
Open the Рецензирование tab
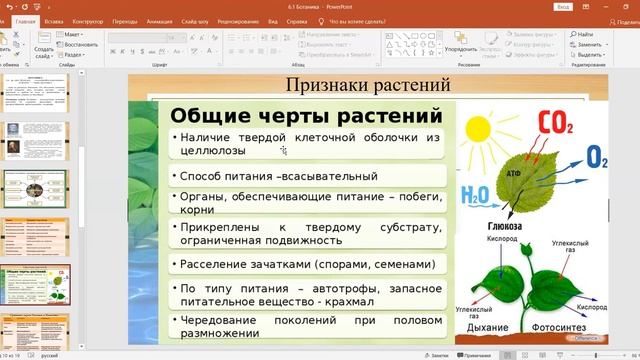pyautogui.click(x=238, y=22)
